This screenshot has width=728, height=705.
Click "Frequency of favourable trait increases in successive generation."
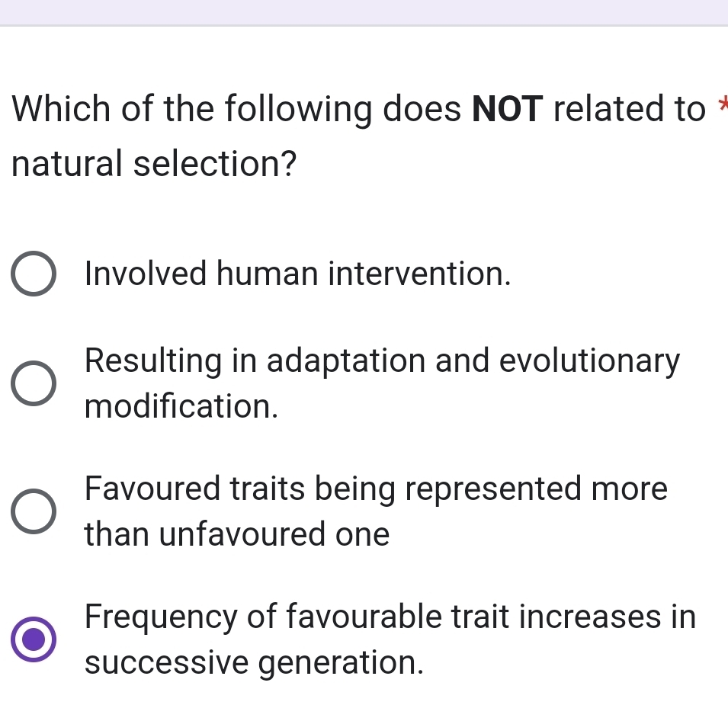(x=389, y=639)
